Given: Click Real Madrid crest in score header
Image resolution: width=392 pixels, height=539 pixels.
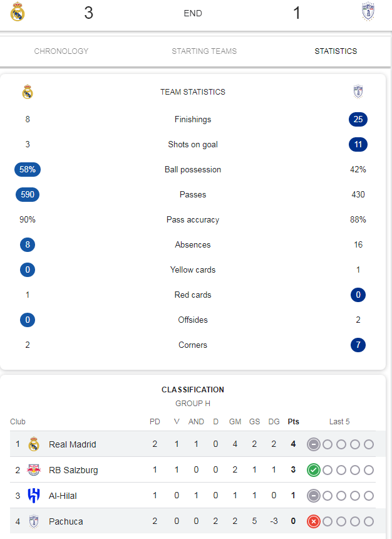Looking at the screenshot, I should pos(18,12).
